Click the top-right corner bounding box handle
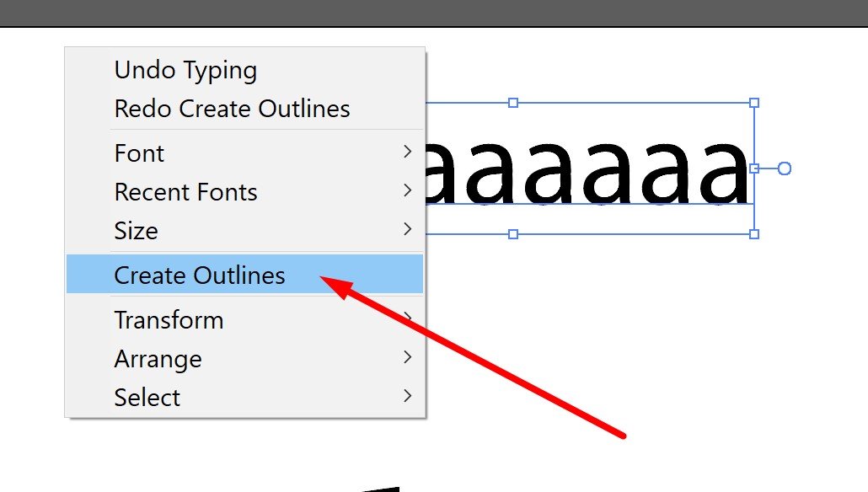Viewport: 868px width, 492px height. click(754, 103)
